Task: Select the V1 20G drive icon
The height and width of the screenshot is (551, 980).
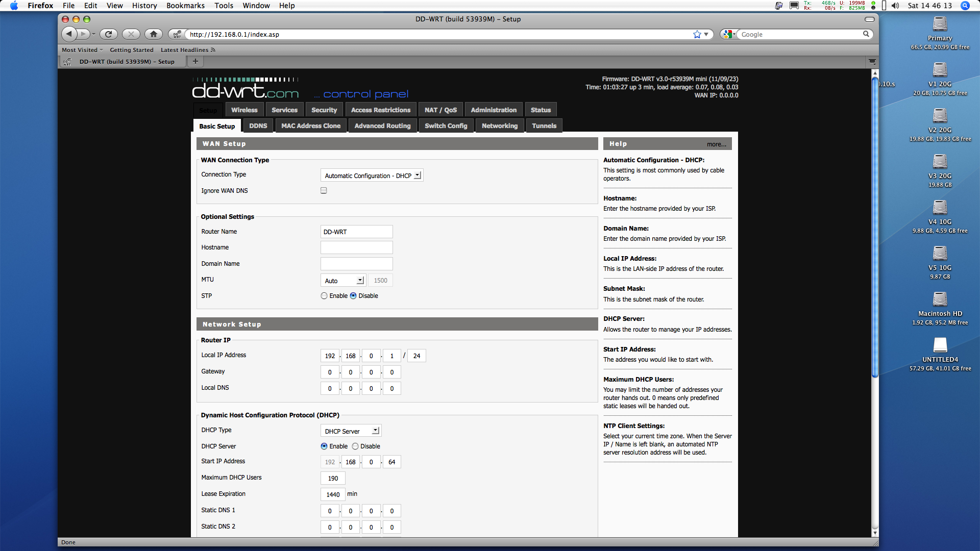Action: [940, 70]
